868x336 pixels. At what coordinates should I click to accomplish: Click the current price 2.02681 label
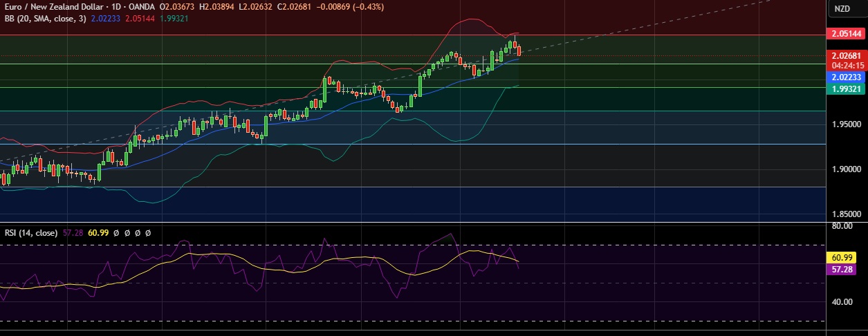pos(846,55)
